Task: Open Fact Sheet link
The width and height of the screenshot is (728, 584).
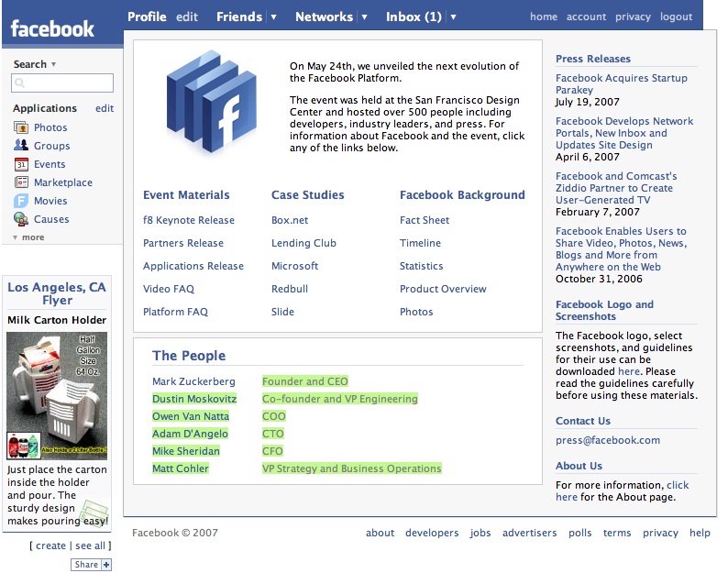Action: 425,220
